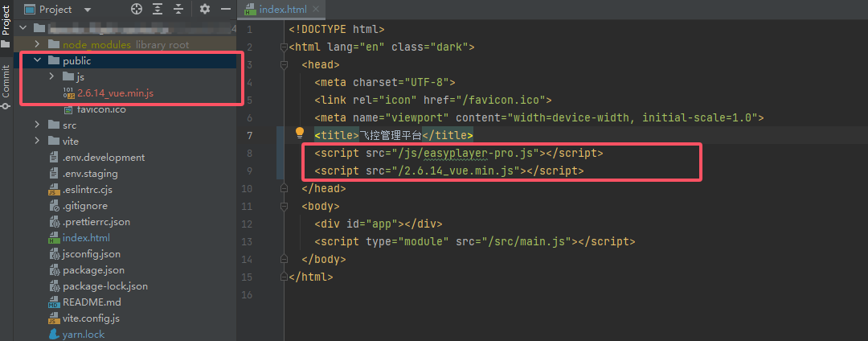This screenshot has height=341, width=868.
Task: Click line number 7 in the gutter
Action: tap(250, 136)
